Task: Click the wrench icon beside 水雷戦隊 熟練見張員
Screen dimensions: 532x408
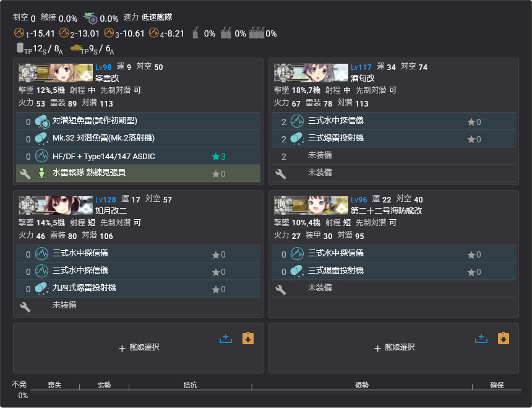Action: coord(25,174)
